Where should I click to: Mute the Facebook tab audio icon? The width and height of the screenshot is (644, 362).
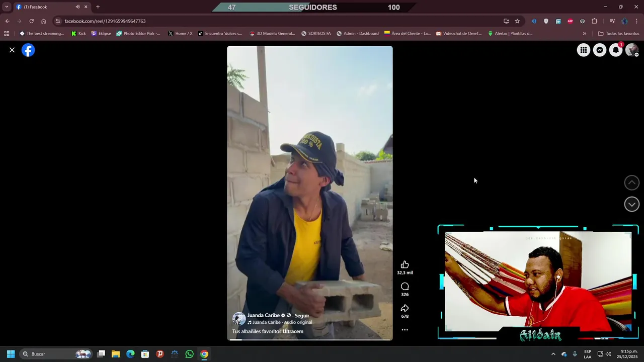[x=77, y=7]
